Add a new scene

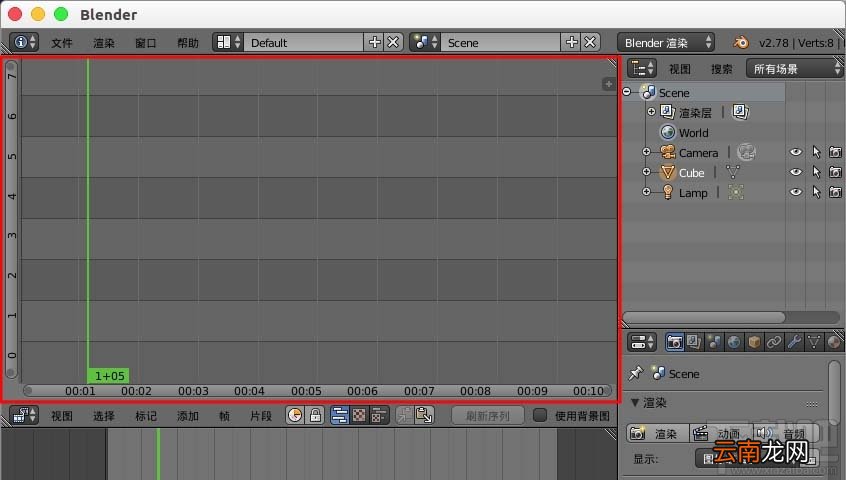pos(571,42)
